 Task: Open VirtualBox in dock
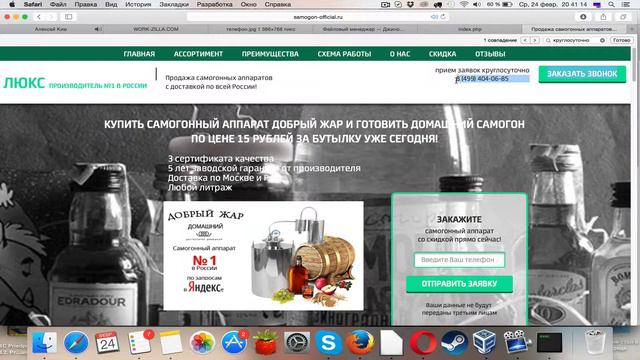coord(485,342)
